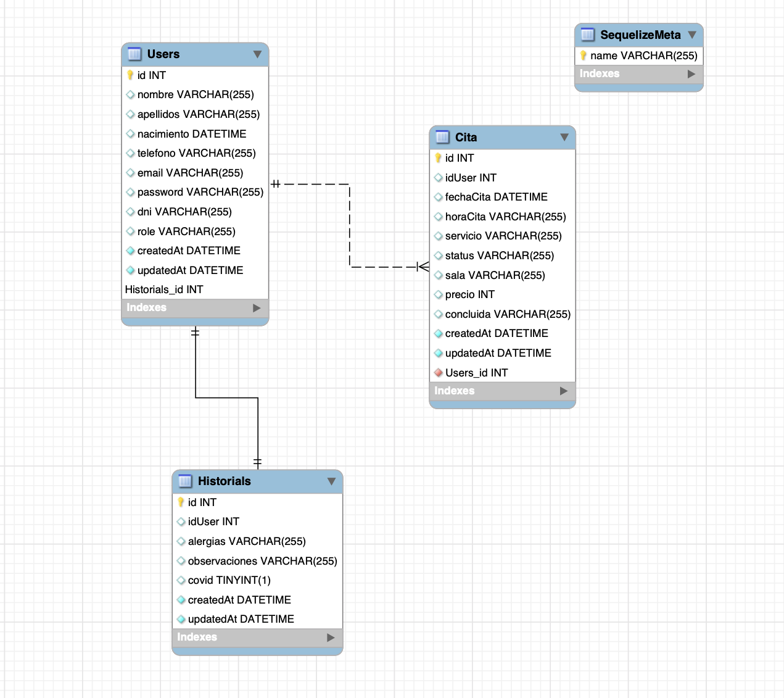Click the blue diamond beside createdAt in Users
Screen dimensions: 784x698
pos(130,251)
